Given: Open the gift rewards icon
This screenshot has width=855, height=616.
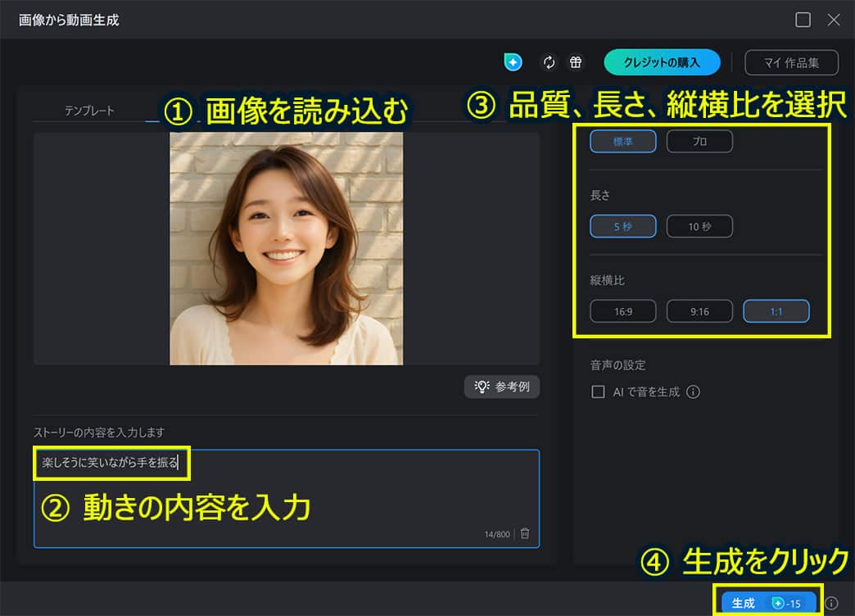Looking at the screenshot, I should (x=576, y=62).
